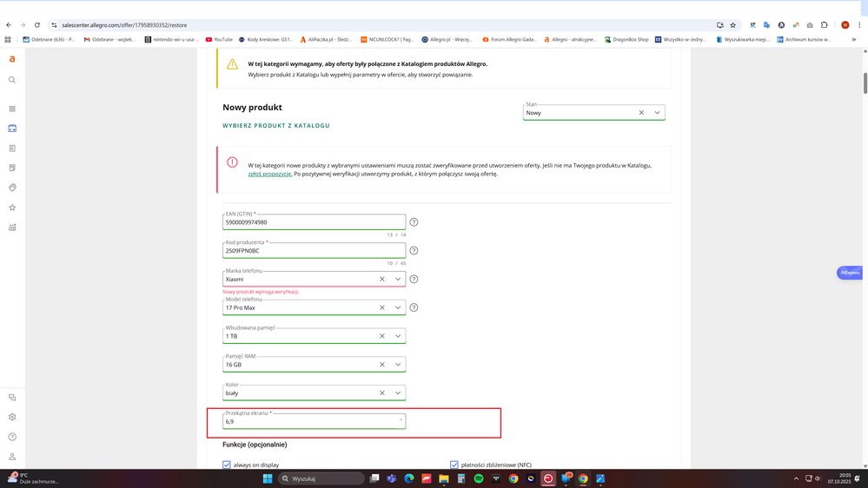Open the user account icon in the sidebar
The width and height of the screenshot is (868, 488).
(x=12, y=457)
